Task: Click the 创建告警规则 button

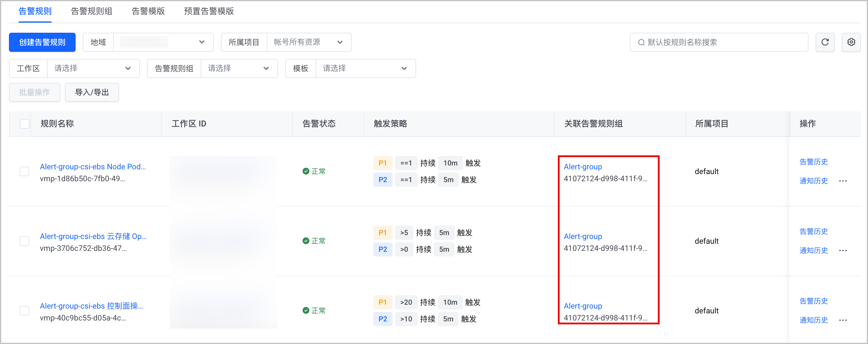Action: (x=42, y=42)
